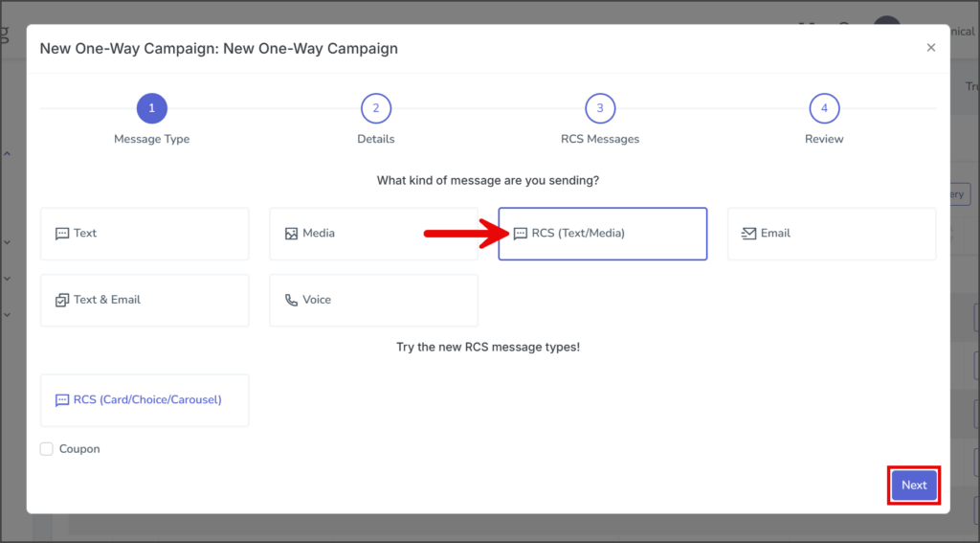Screen dimensions: 980x543
Task: Select the Text & Email option
Action: pyautogui.click(x=145, y=301)
